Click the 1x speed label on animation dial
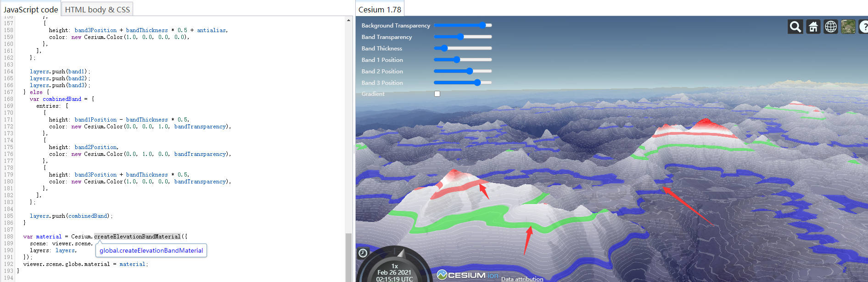This screenshot has width=868, height=282. (395, 266)
